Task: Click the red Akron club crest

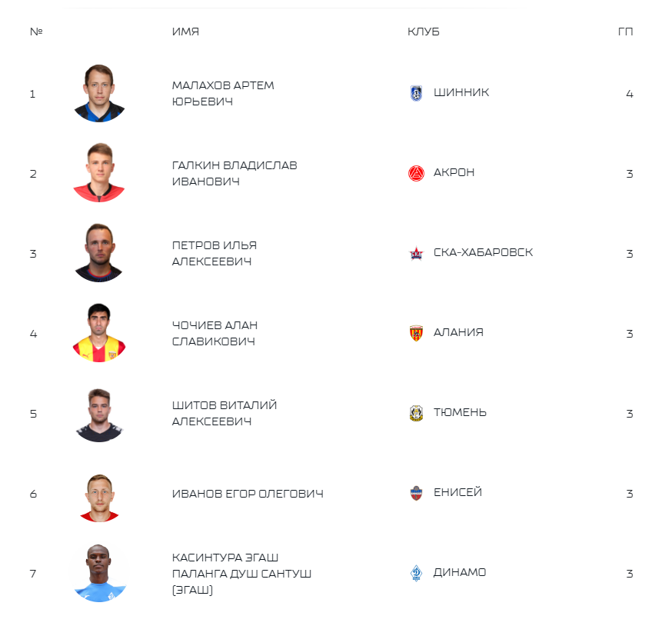Action: point(416,173)
